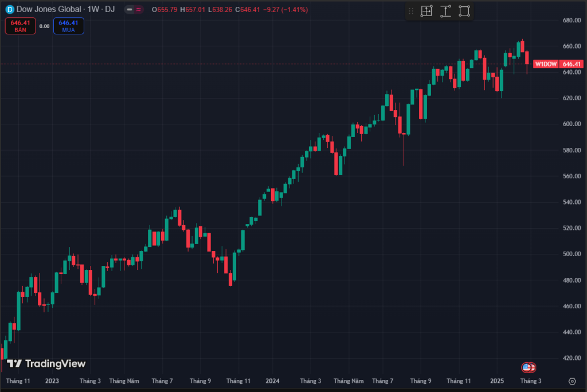This screenshot has height=392, width=587.
Task: Click the buy button labeled MUA
Action: tap(69, 26)
